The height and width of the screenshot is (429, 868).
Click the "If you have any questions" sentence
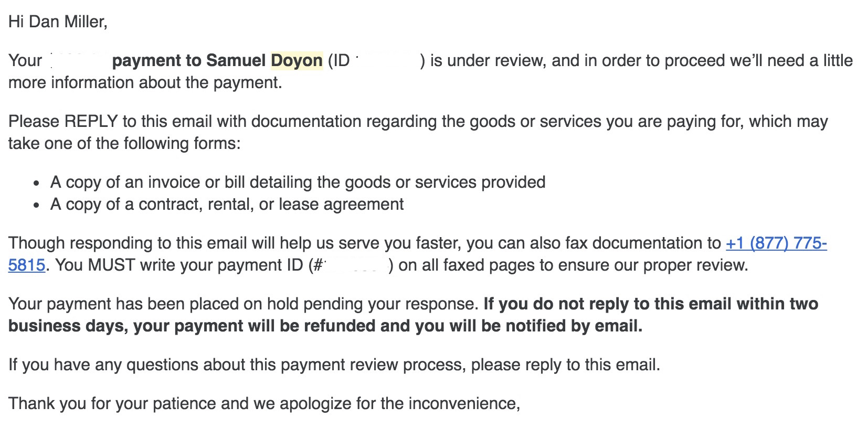coord(334,365)
